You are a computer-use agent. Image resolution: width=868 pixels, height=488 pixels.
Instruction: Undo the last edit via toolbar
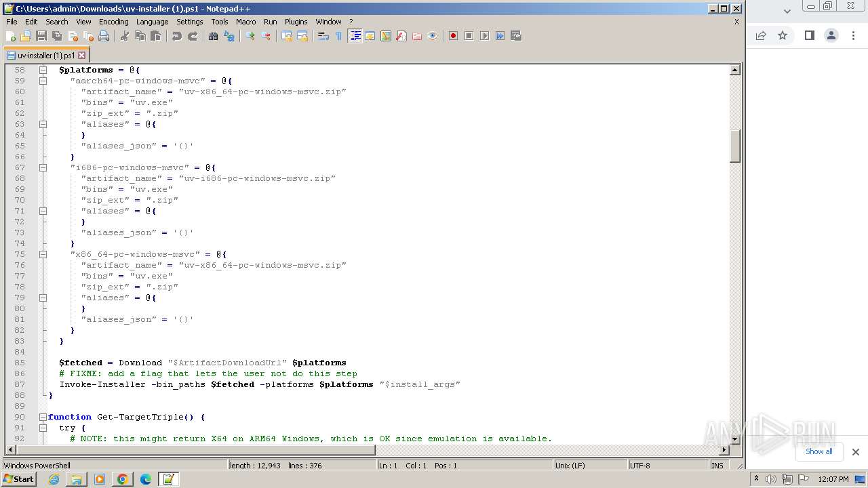point(177,36)
